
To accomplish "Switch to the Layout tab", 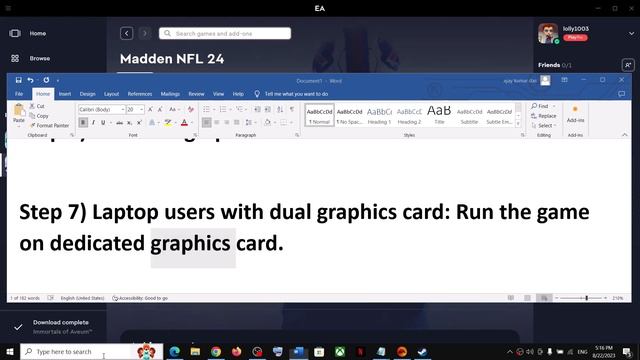I will pyautogui.click(x=111, y=94).
